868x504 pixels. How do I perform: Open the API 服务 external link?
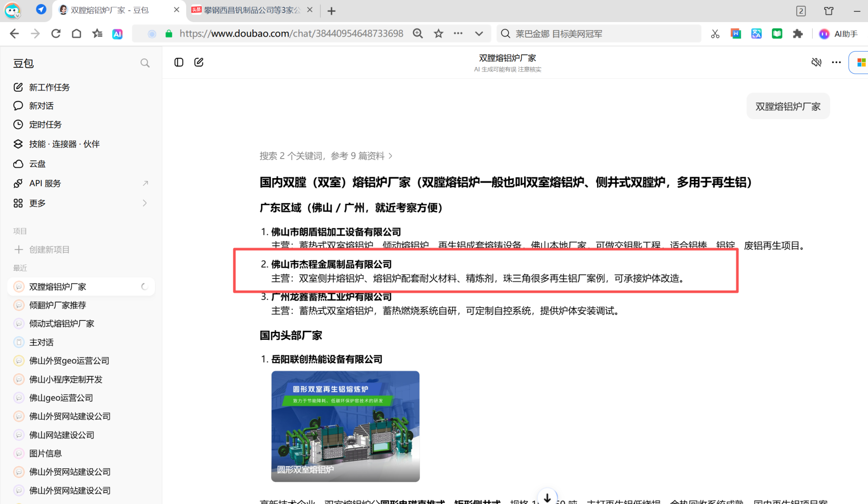[81, 183]
